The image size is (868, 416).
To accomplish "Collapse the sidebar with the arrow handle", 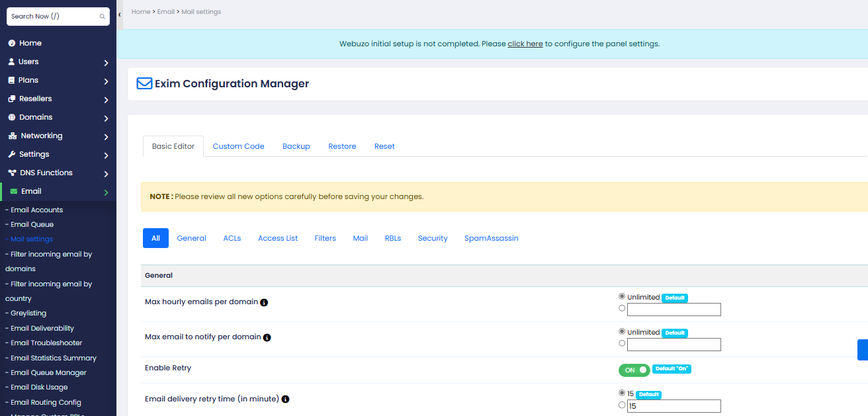I will pyautogui.click(x=119, y=15).
